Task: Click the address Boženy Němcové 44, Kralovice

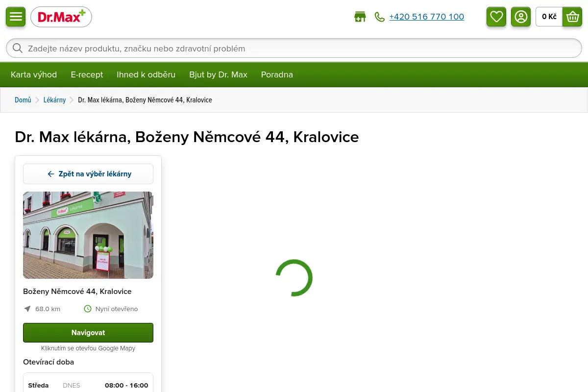Action: pos(77,291)
